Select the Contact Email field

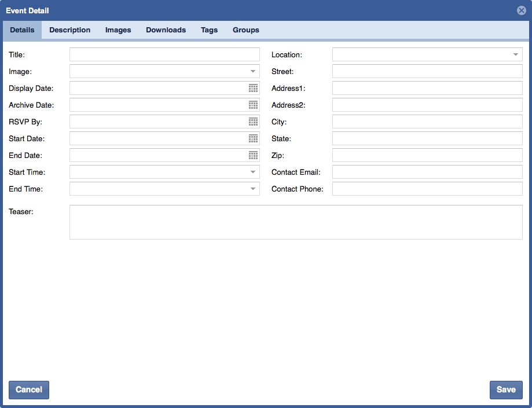coord(427,172)
